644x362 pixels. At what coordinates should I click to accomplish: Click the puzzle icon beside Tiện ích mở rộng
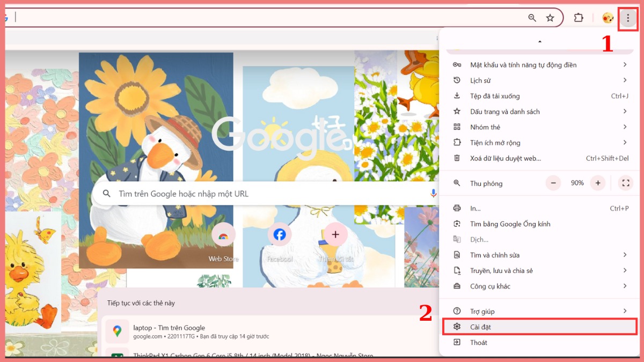(x=457, y=143)
